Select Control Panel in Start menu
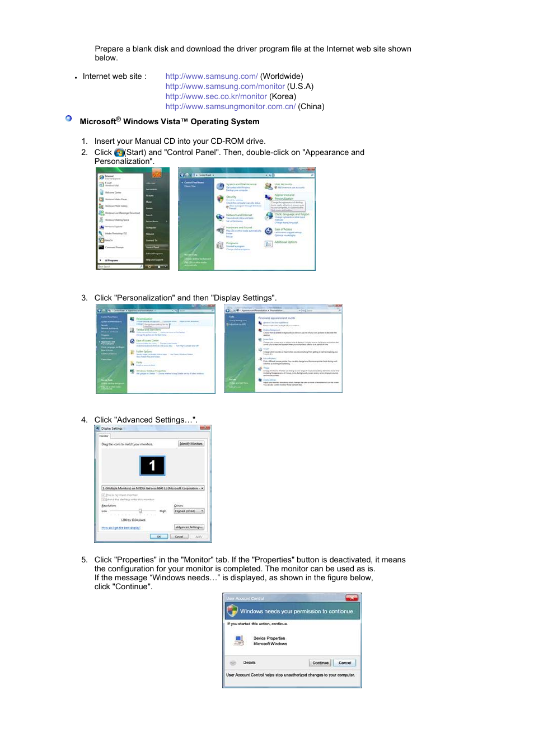The height and width of the screenshot is (756, 534). [x=156, y=247]
